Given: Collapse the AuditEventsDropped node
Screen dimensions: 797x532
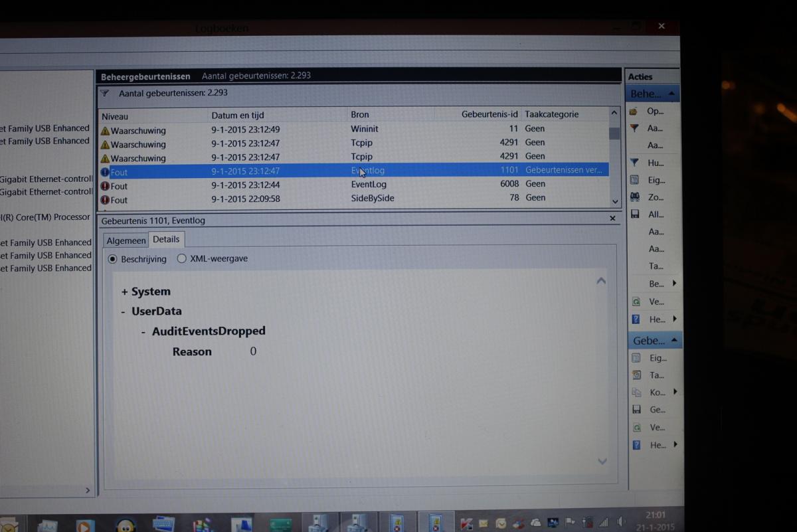Looking at the screenshot, I should [143, 331].
